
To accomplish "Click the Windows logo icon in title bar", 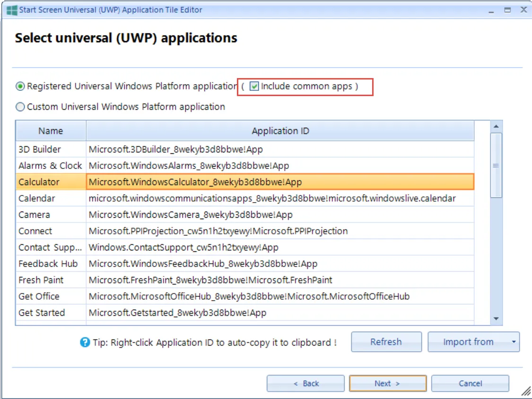I will [11, 10].
